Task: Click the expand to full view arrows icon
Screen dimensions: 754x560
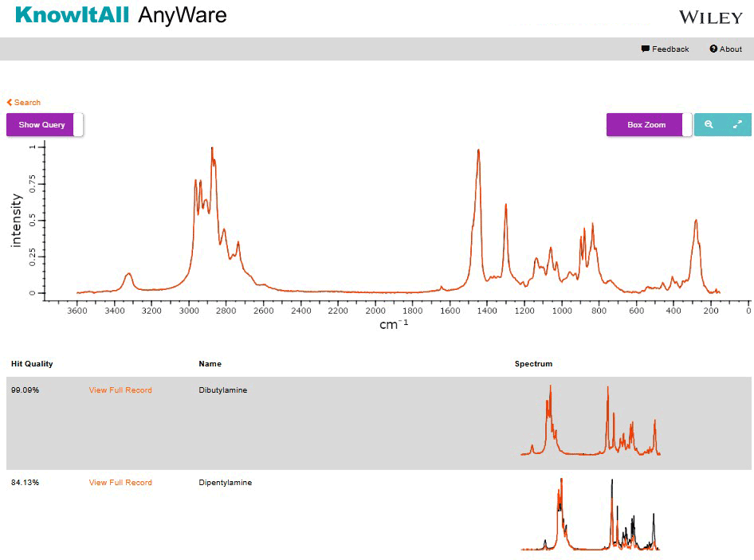Action: click(x=737, y=124)
